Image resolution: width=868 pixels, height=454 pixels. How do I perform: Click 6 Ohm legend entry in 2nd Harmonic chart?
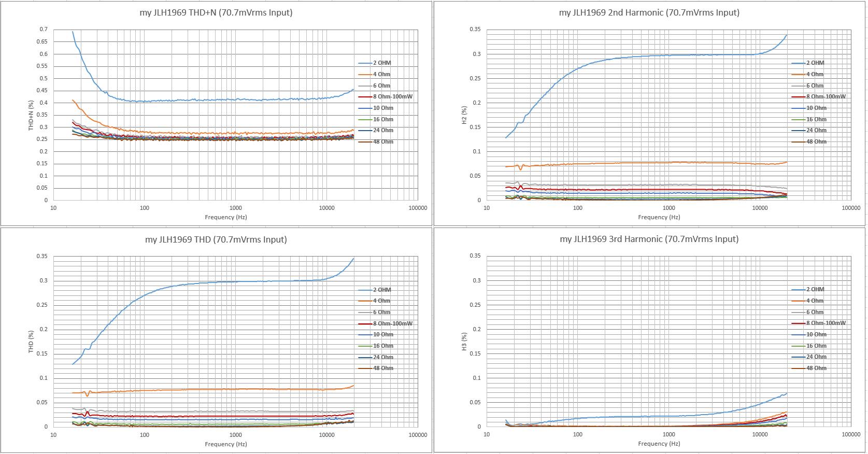pos(808,86)
